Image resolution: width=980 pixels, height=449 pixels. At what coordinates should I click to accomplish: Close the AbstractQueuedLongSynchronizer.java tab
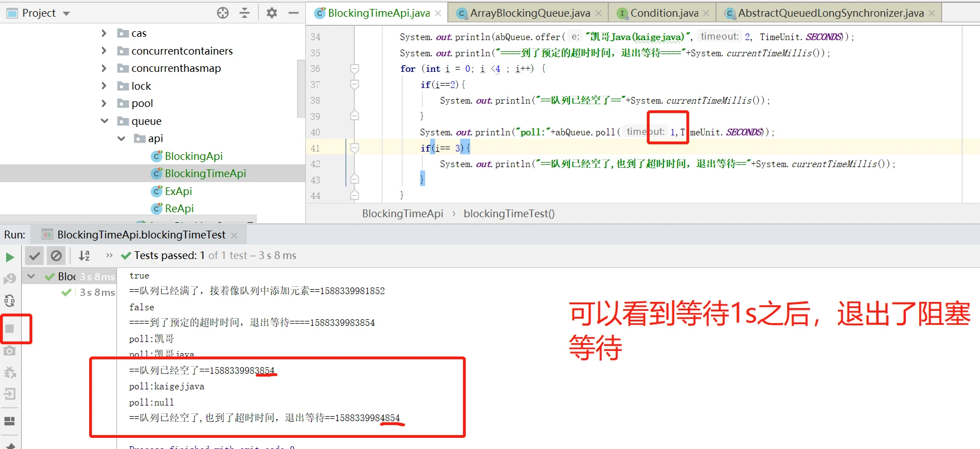click(x=932, y=13)
